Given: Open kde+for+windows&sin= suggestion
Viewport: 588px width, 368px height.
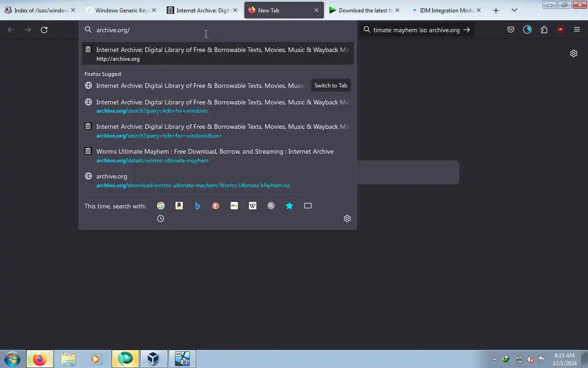Looking at the screenshot, I should click(218, 131).
